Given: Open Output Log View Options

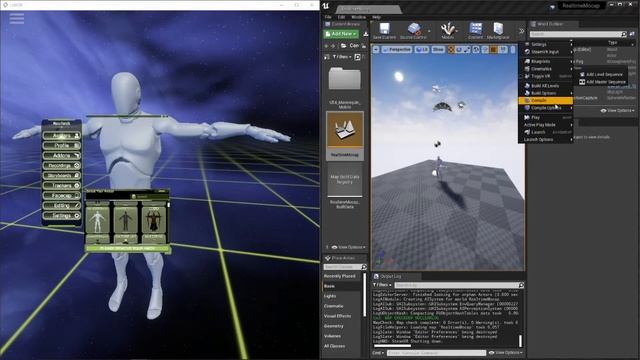Looking at the screenshot, I should pyautogui.click(x=506, y=353).
